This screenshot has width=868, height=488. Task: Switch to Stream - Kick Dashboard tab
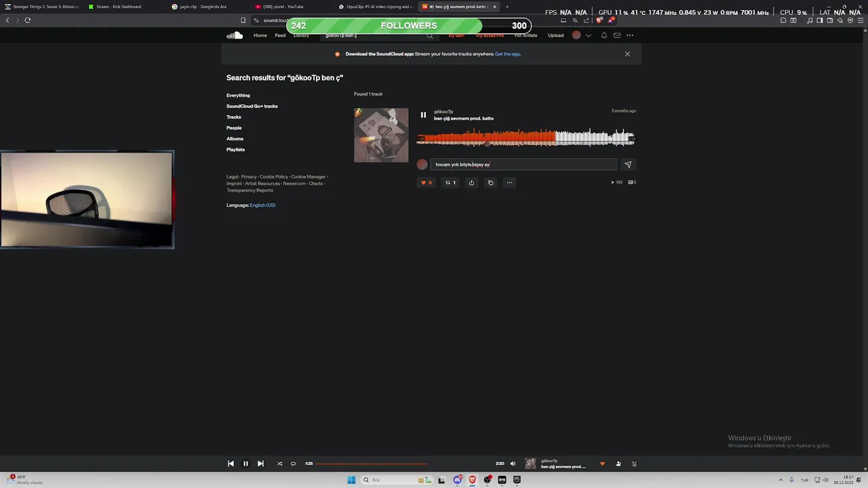point(125,7)
